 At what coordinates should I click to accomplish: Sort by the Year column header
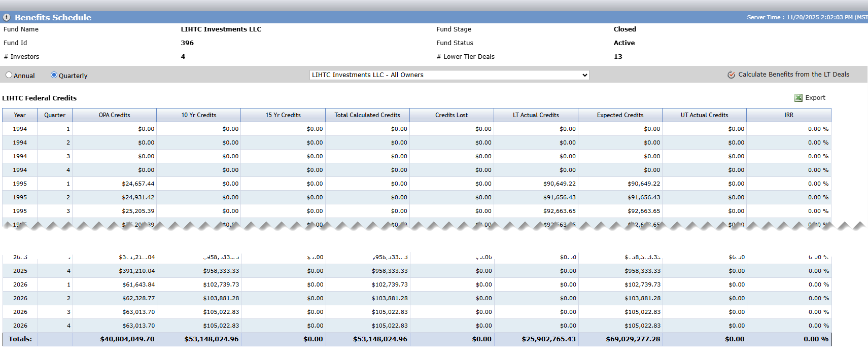click(20, 115)
